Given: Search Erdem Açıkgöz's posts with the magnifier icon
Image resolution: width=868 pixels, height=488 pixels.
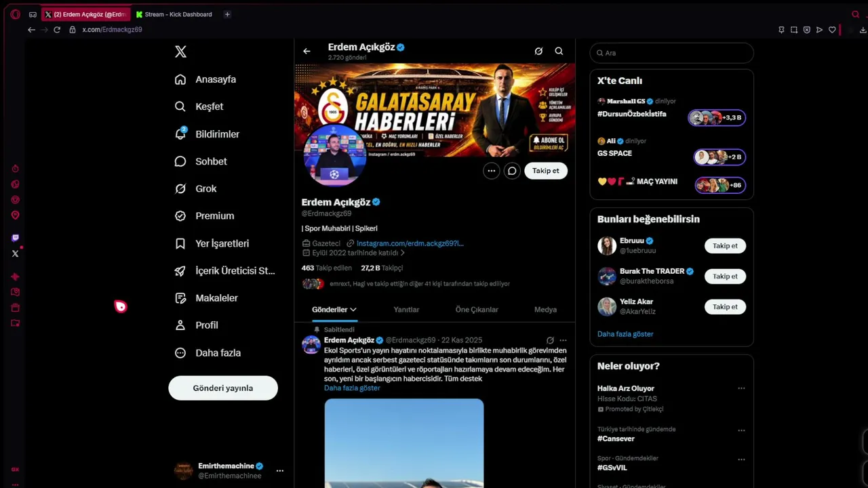Looking at the screenshot, I should pos(559,51).
